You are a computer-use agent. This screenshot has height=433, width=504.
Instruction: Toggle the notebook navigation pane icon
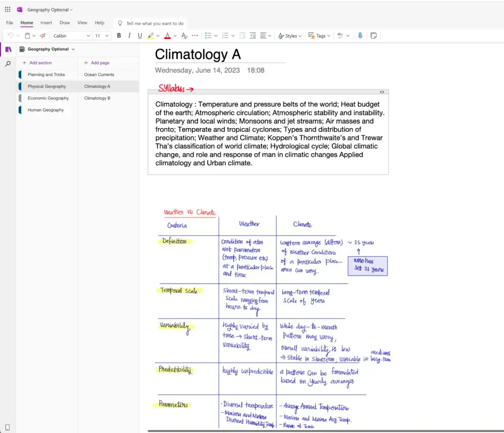pyautogui.click(x=7, y=49)
